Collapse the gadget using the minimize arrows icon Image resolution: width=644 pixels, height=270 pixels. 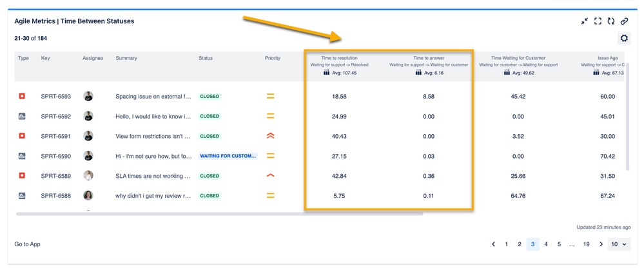click(x=585, y=21)
